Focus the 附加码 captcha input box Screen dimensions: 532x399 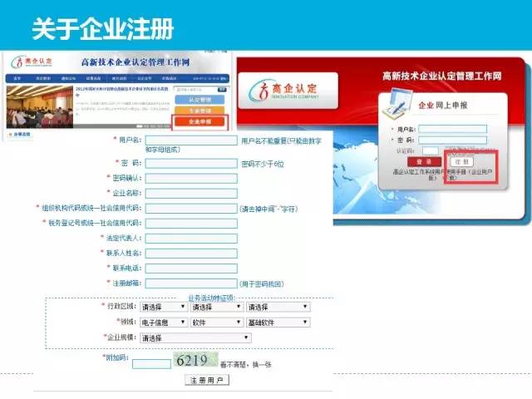(151, 363)
